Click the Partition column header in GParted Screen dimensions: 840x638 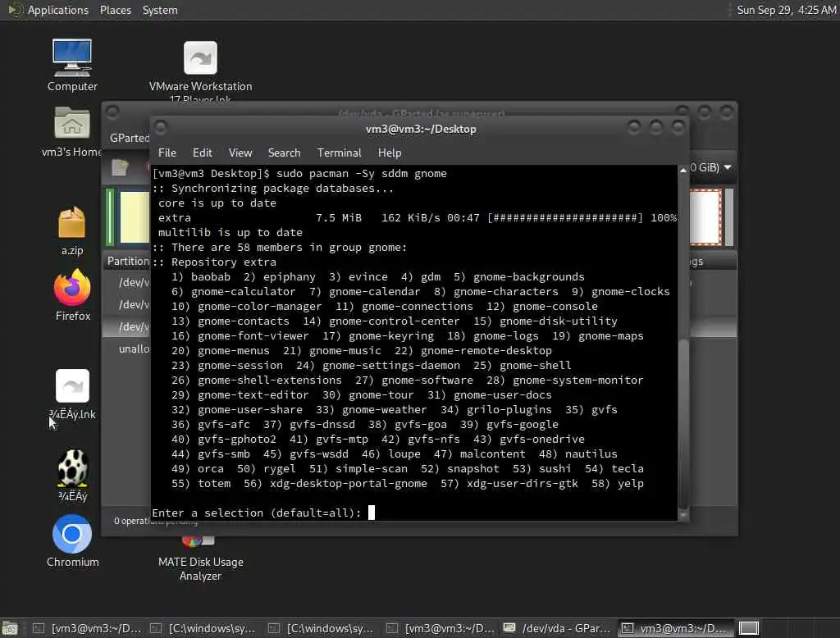pos(128,261)
